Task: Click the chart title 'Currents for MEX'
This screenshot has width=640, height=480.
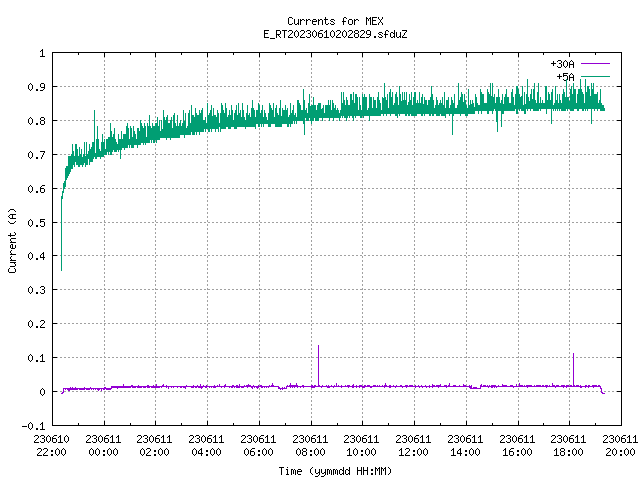Action: pyautogui.click(x=335, y=21)
